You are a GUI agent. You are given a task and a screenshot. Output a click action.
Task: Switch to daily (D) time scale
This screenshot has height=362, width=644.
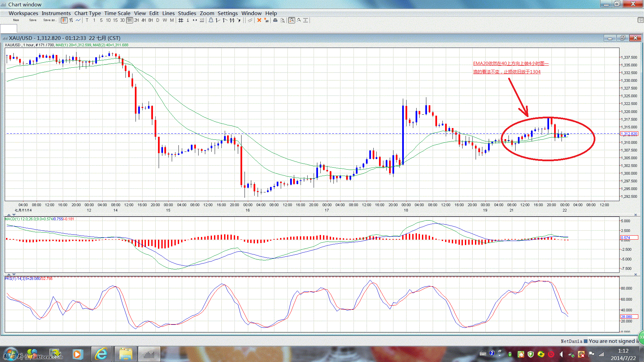click(x=158, y=20)
